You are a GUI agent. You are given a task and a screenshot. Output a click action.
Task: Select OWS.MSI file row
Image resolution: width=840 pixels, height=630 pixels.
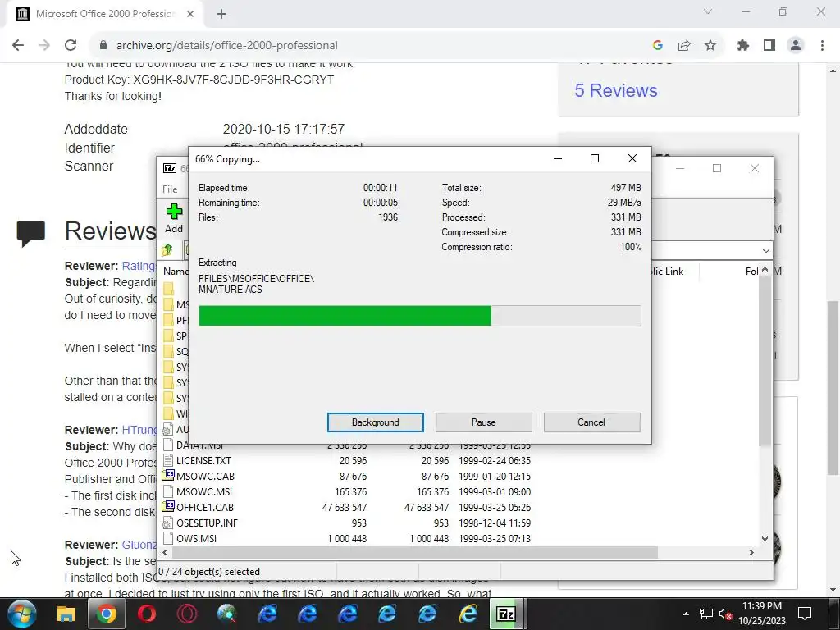(x=347, y=538)
